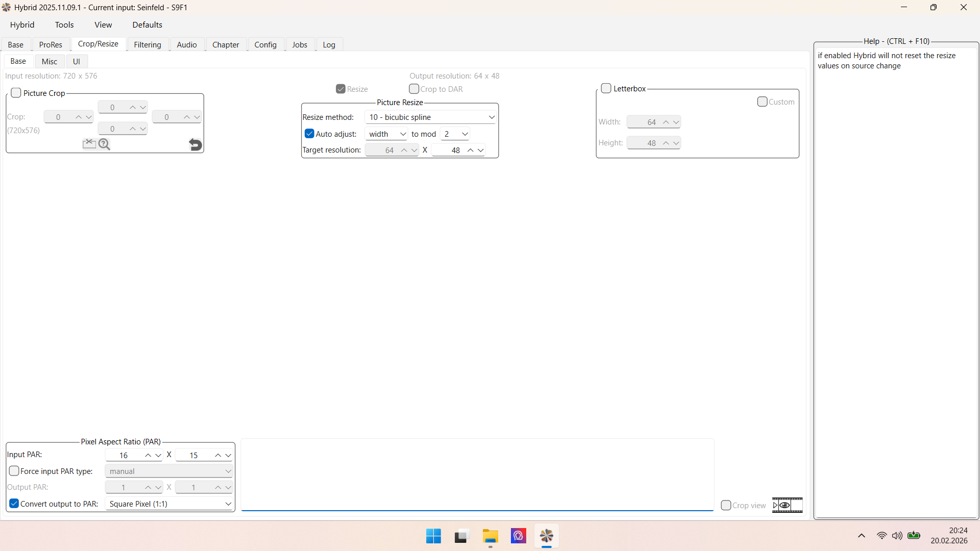Enable the Letterbox checkbox
Image resolution: width=980 pixels, height=551 pixels.
point(606,88)
